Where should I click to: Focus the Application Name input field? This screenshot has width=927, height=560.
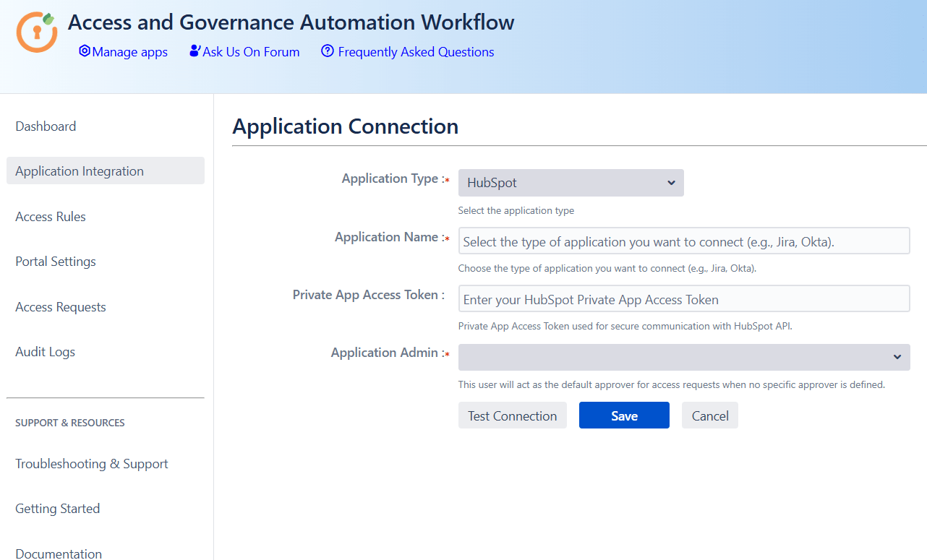pos(684,241)
